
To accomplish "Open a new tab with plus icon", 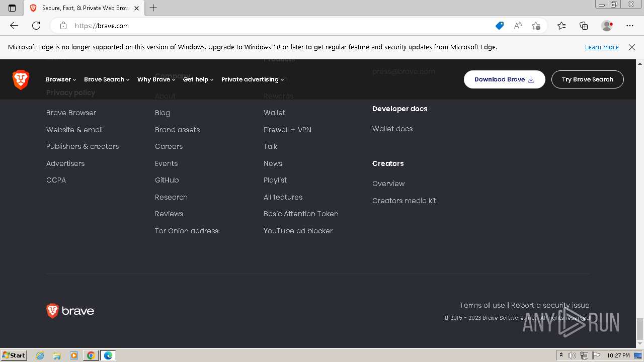I will pos(153,8).
